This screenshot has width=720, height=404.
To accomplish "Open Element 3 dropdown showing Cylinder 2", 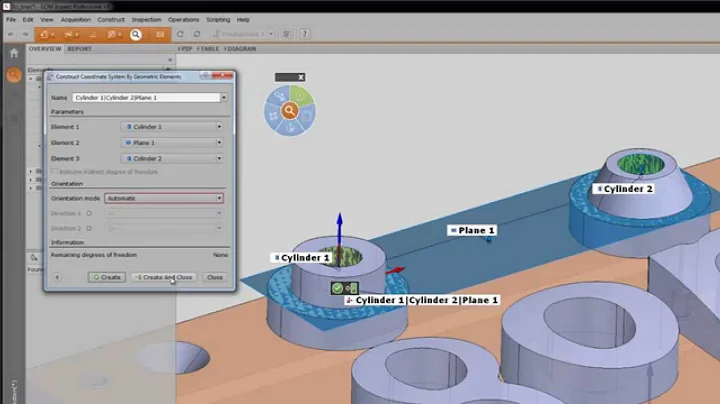I will coord(173,158).
